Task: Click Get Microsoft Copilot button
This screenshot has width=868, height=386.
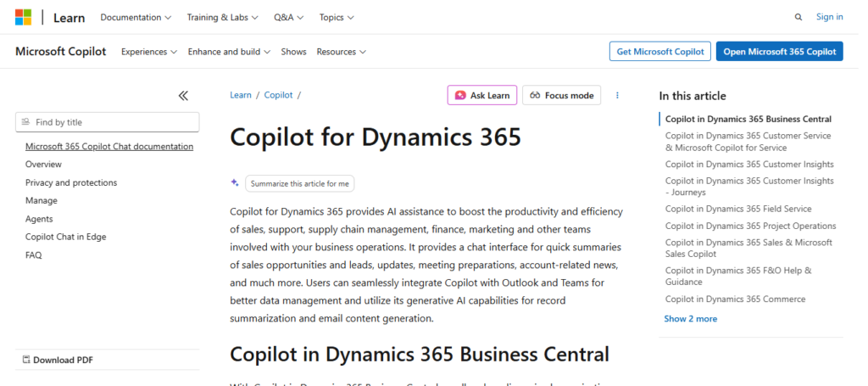Action: (660, 52)
